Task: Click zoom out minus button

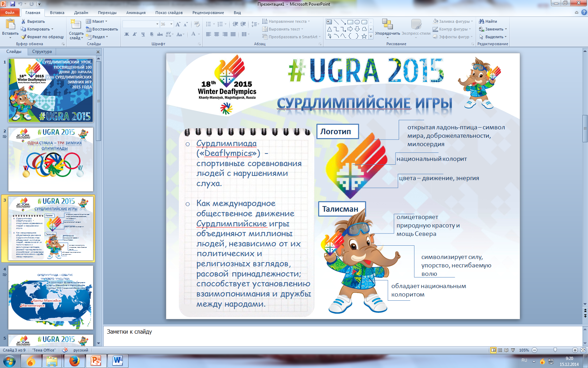Action: [x=534, y=350]
